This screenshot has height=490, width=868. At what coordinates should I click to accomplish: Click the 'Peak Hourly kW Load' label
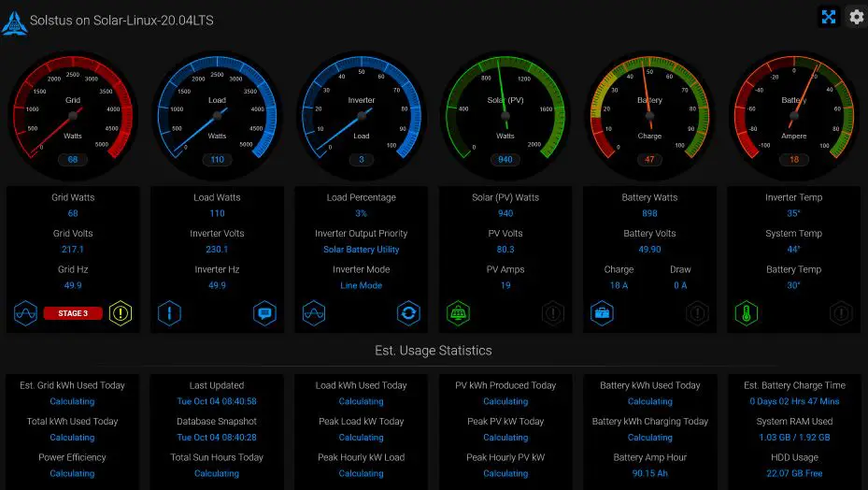pos(362,457)
